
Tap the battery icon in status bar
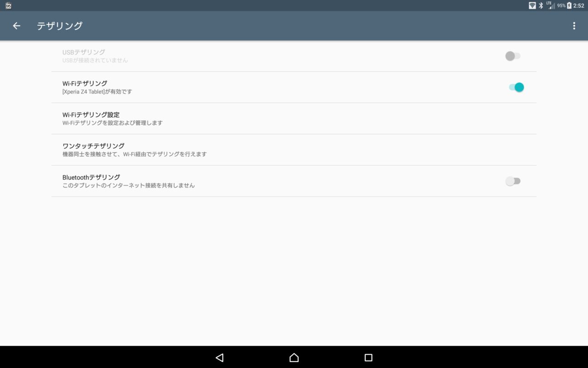point(569,6)
